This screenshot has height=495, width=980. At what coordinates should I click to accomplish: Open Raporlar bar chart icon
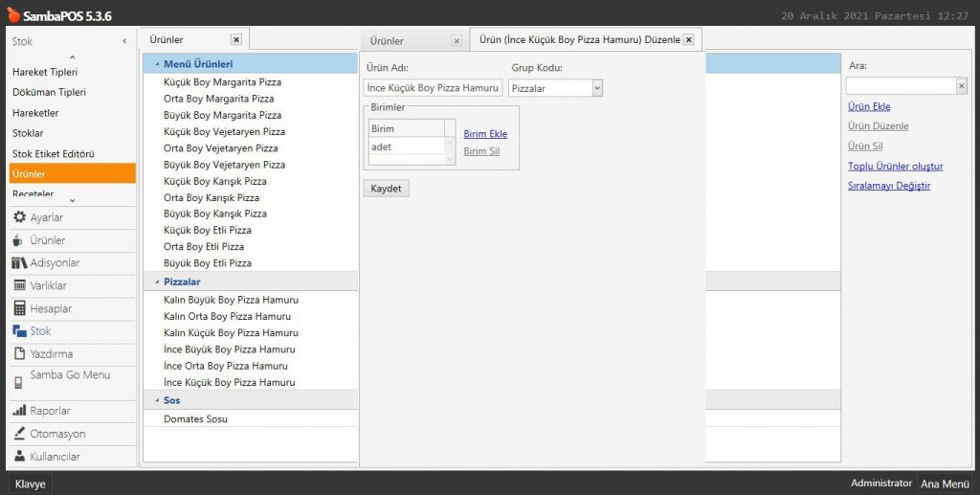click(x=19, y=411)
